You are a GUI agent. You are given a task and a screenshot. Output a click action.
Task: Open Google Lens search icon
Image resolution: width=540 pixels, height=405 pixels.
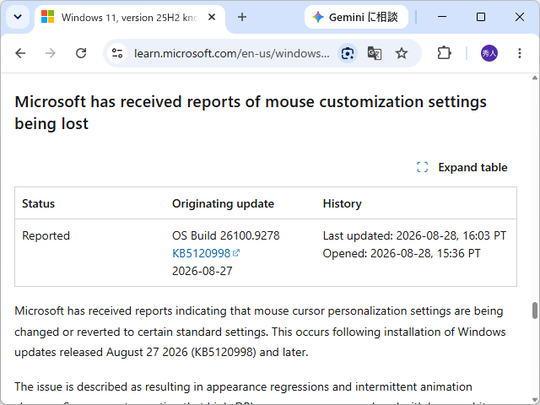347,53
